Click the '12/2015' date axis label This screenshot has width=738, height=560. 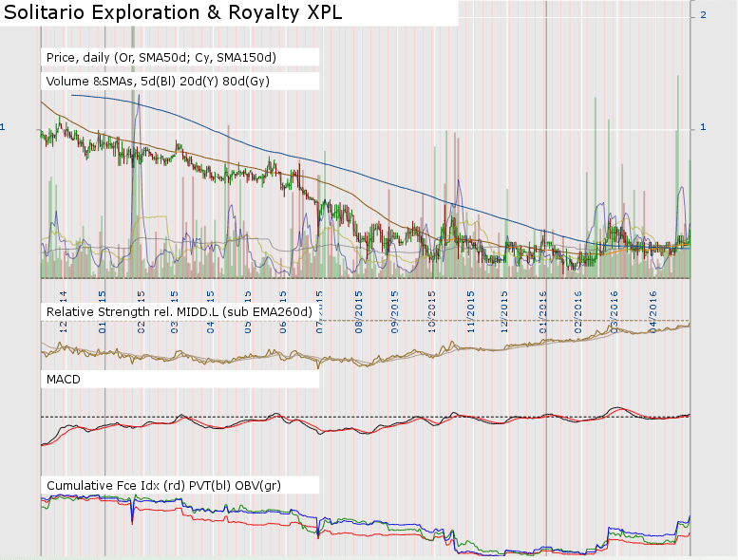pyautogui.click(x=504, y=312)
